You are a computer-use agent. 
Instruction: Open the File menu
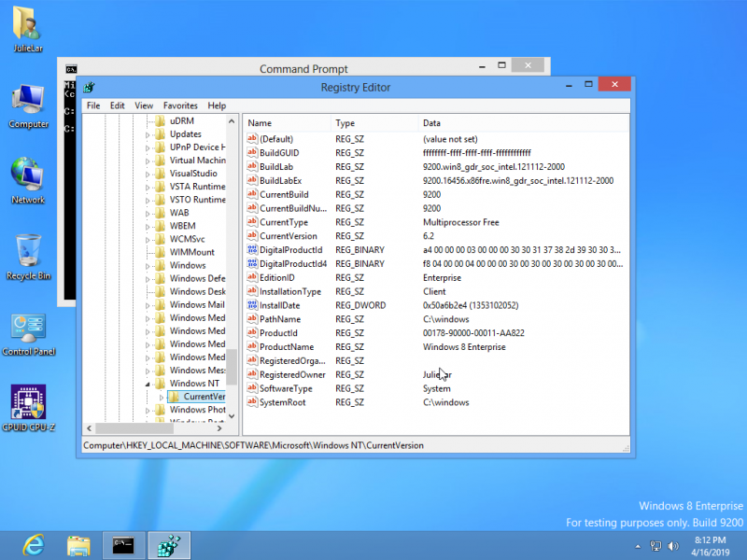pyautogui.click(x=93, y=105)
